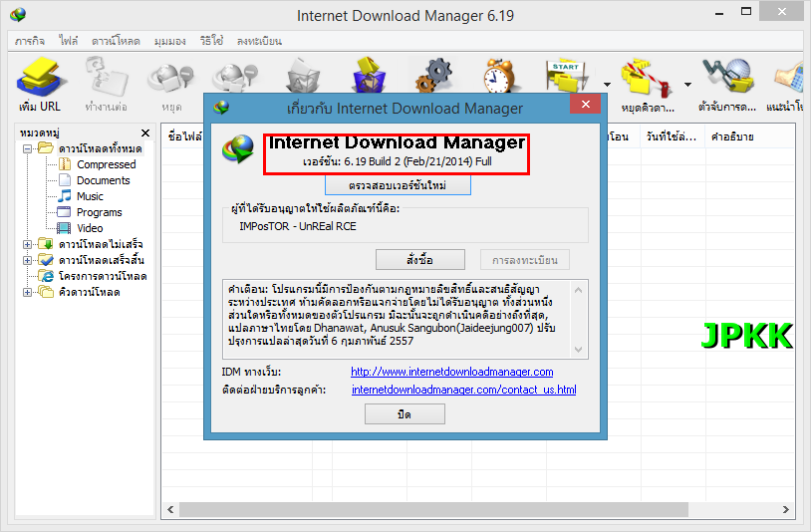Maximize the Internet Download Manager window
Screen dimensions: 811x532
[746, 11]
